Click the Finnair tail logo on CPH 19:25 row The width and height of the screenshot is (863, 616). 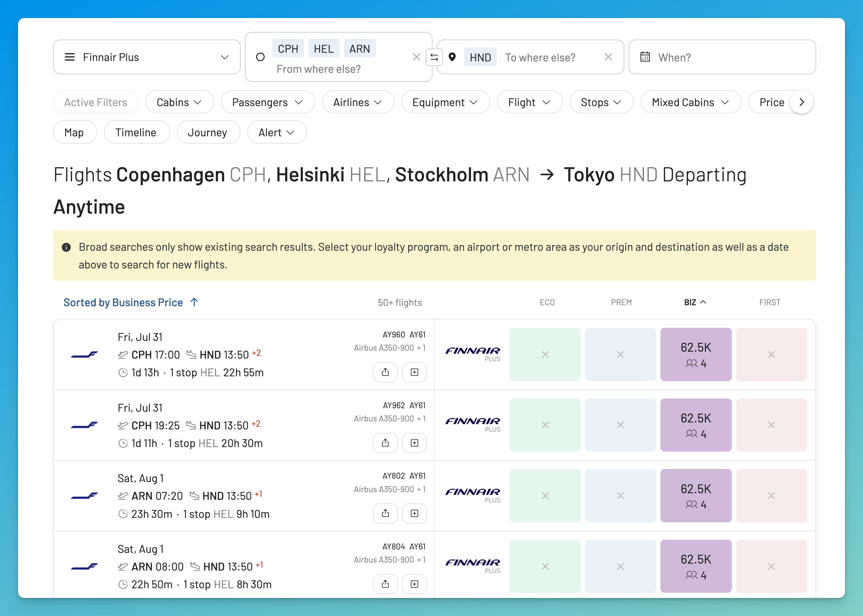(x=84, y=425)
